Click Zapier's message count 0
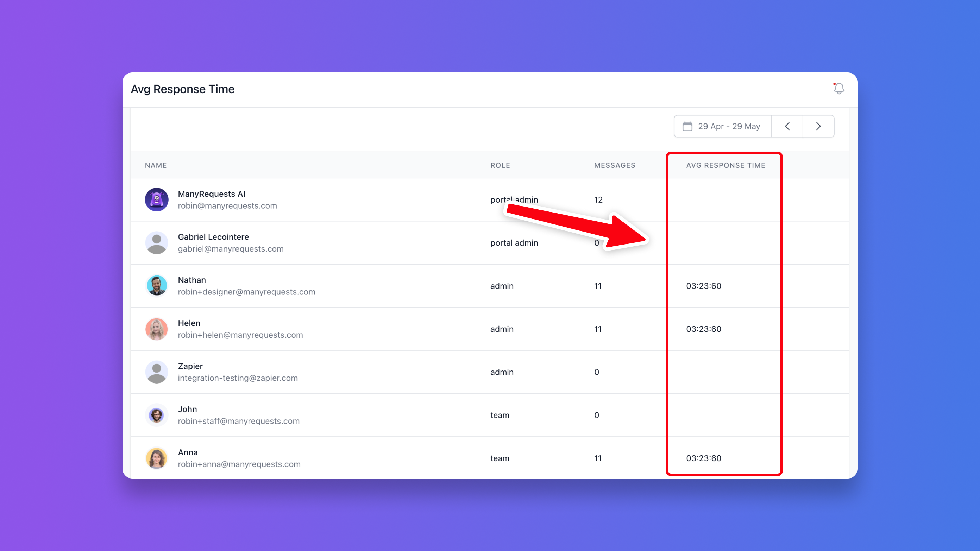Screen dimensions: 980x551 pos(597,372)
